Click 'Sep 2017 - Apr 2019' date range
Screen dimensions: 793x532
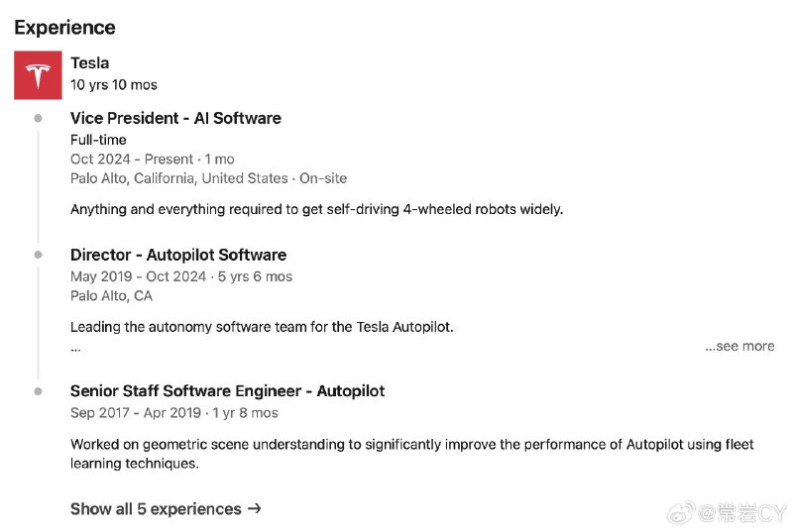136,413
